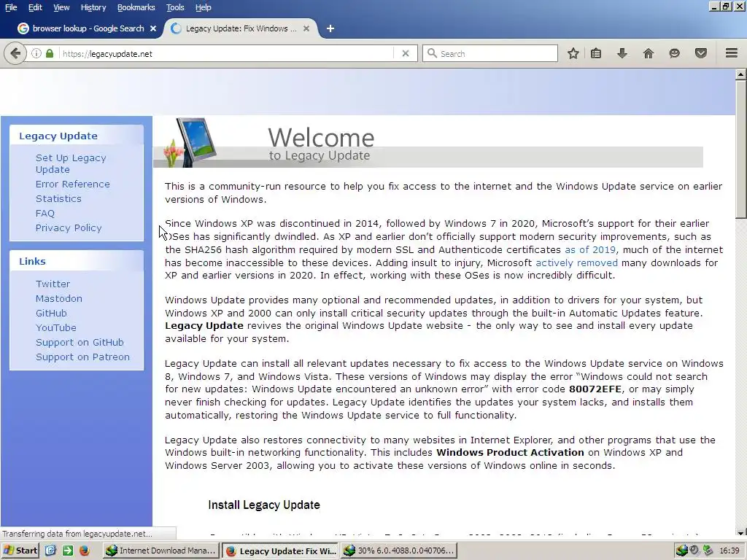Open the View menu
747x560 pixels.
click(x=61, y=7)
